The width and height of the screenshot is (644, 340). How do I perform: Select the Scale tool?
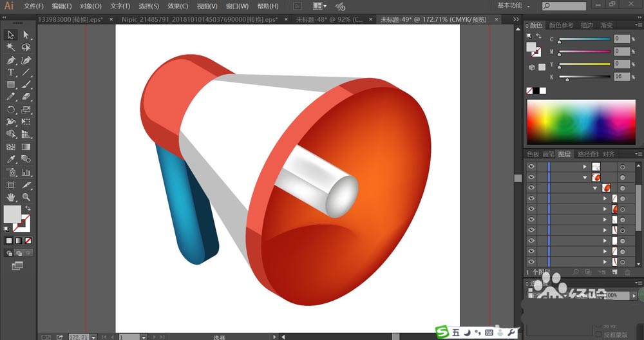click(26, 109)
